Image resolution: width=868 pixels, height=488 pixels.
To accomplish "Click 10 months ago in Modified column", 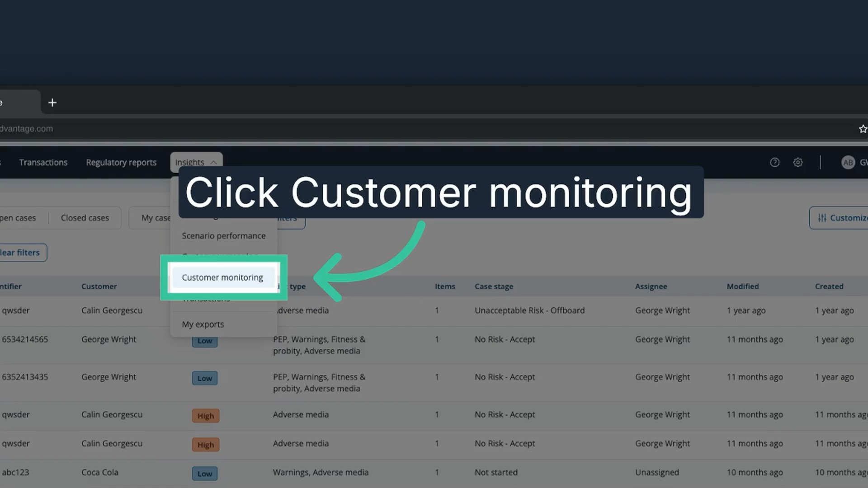I will tap(755, 472).
